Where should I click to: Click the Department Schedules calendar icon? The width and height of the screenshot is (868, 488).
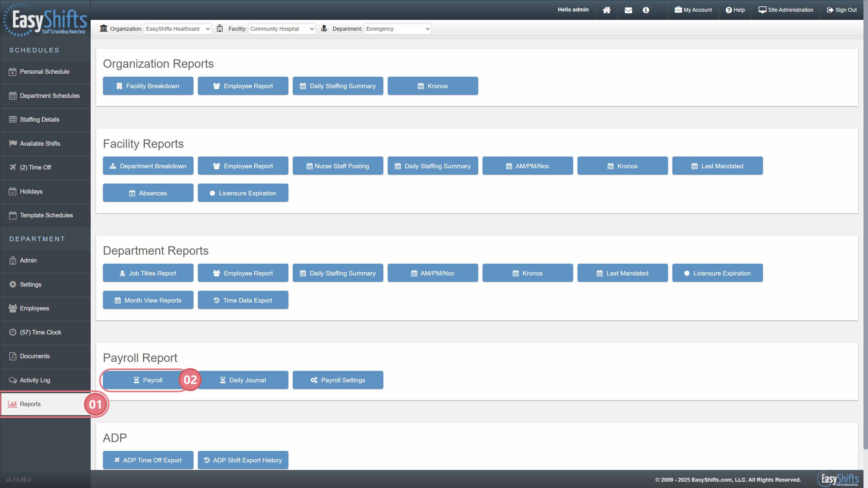13,96
